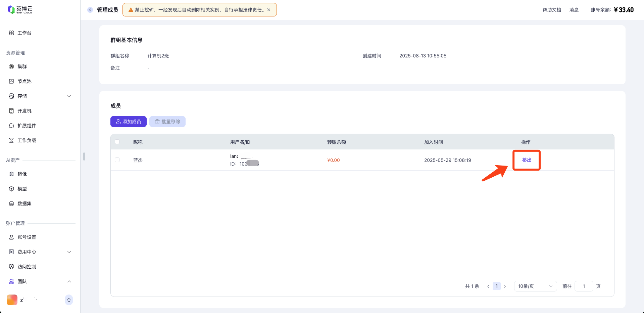Click the back arrow beside 管理成员

(90, 10)
